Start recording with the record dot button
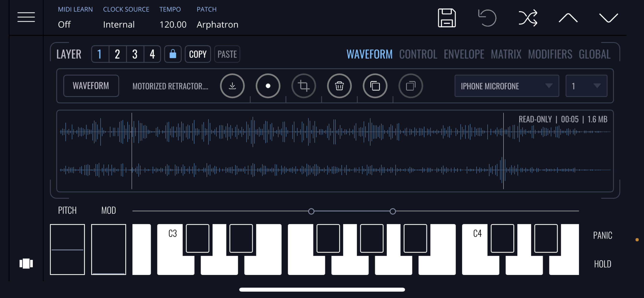 pos(268,86)
